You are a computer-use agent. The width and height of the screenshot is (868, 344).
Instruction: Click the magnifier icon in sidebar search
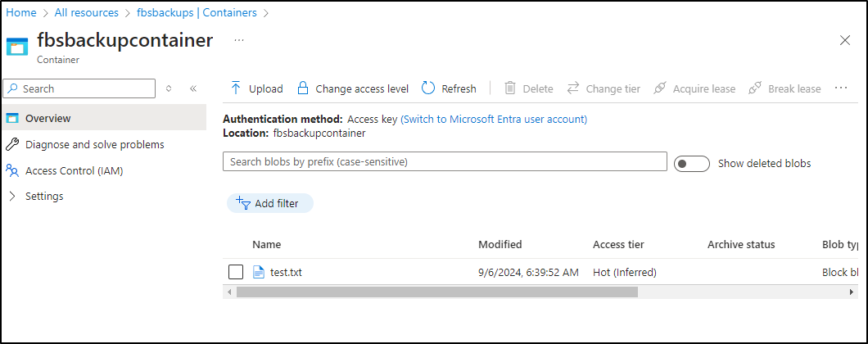coord(13,88)
